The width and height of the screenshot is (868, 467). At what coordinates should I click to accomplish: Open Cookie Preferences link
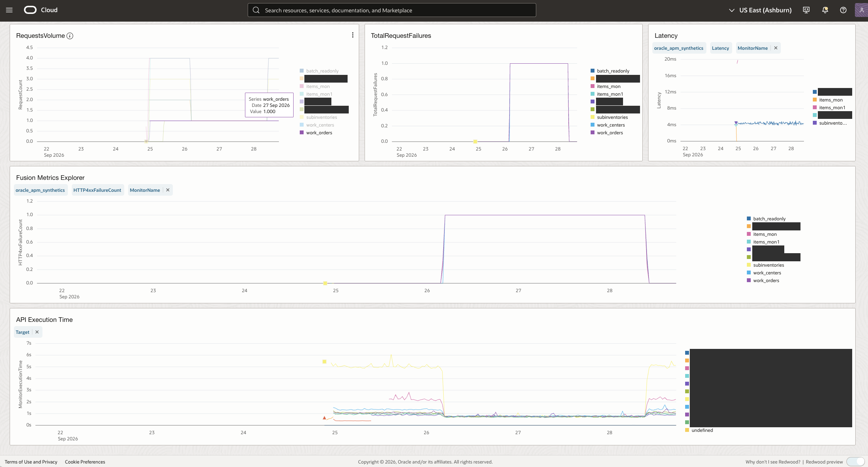(85, 462)
